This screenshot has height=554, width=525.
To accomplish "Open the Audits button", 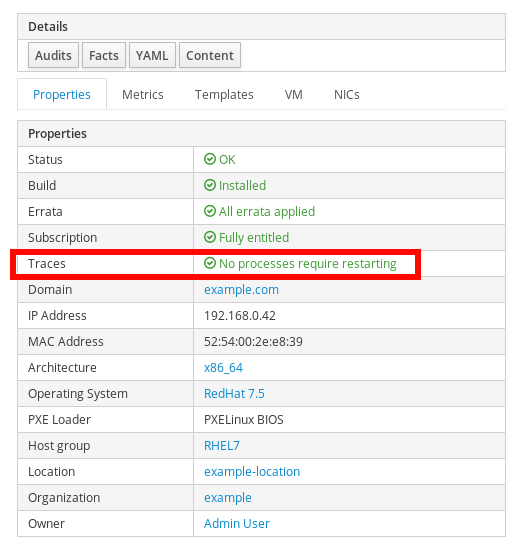I will tap(53, 55).
